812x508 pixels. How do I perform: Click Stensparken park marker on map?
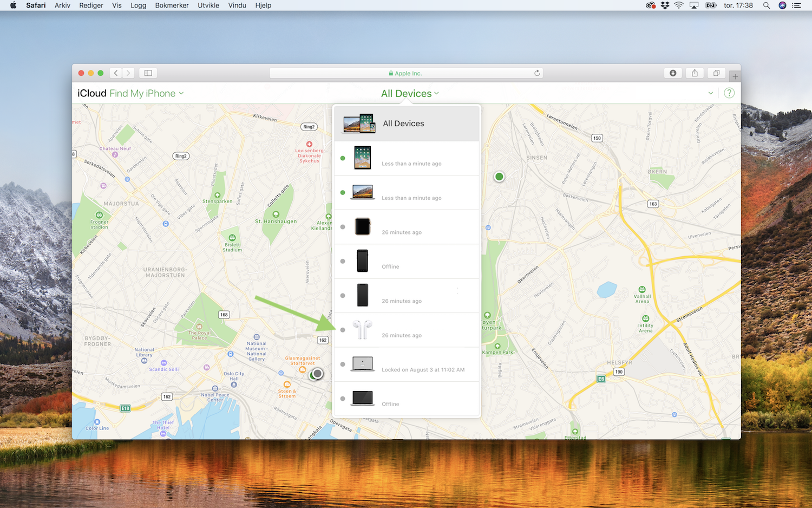pyautogui.click(x=217, y=196)
